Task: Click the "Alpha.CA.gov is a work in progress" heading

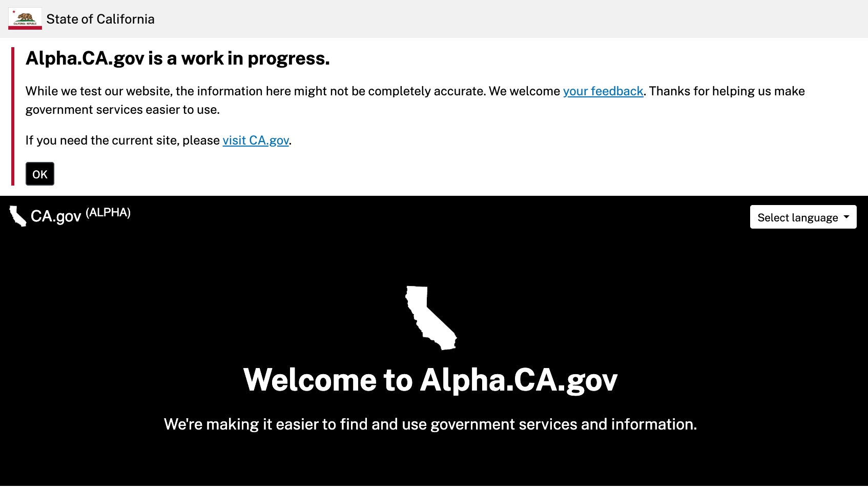Action: pyautogui.click(x=178, y=58)
